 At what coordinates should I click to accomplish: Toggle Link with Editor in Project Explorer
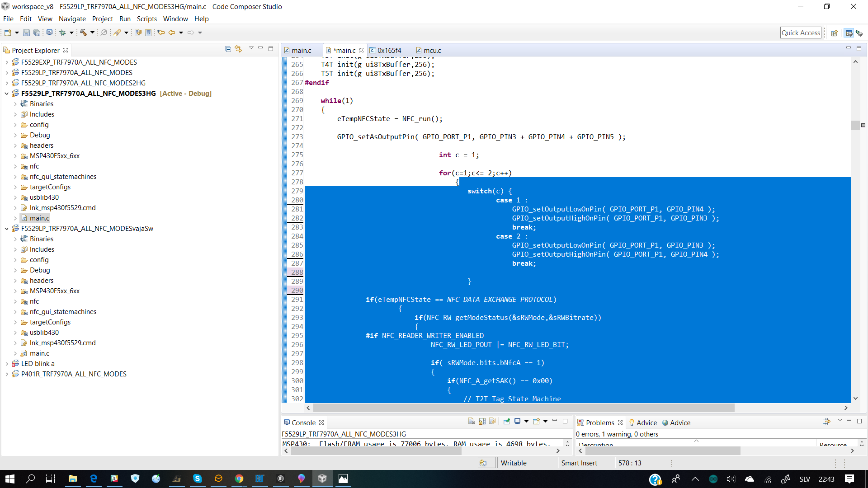238,49
